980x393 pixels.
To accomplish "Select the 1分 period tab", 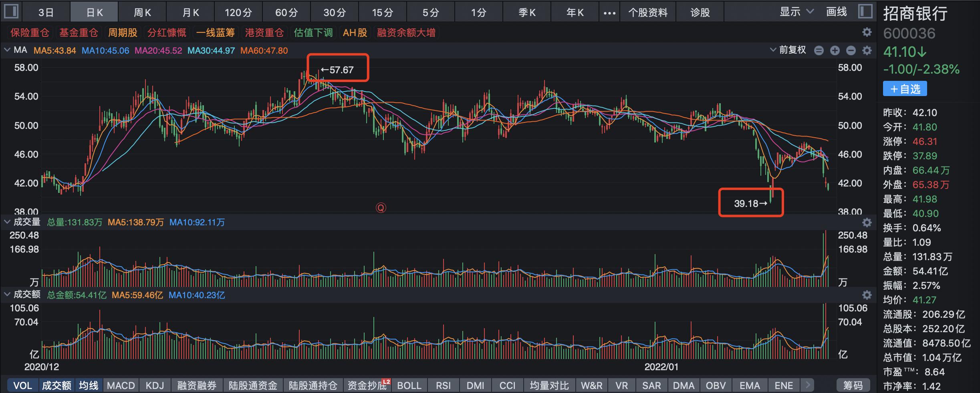I will (479, 12).
